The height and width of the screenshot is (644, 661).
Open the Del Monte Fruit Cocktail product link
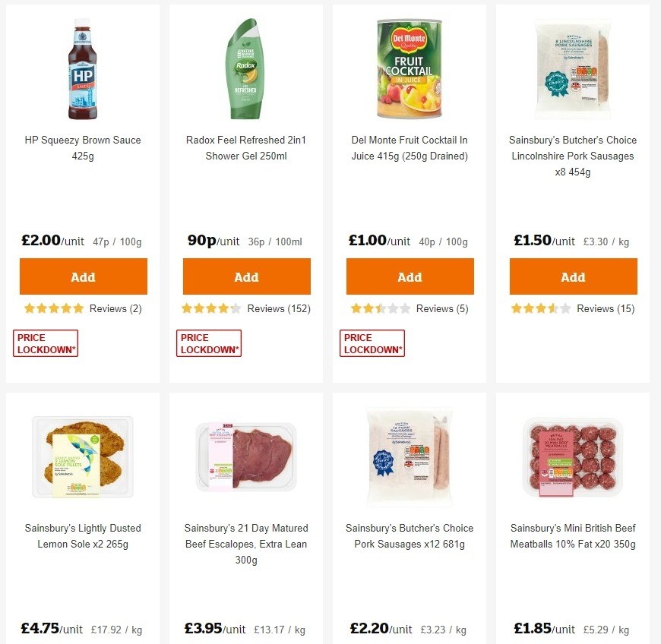pyautogui.click(x=410, y=148)
